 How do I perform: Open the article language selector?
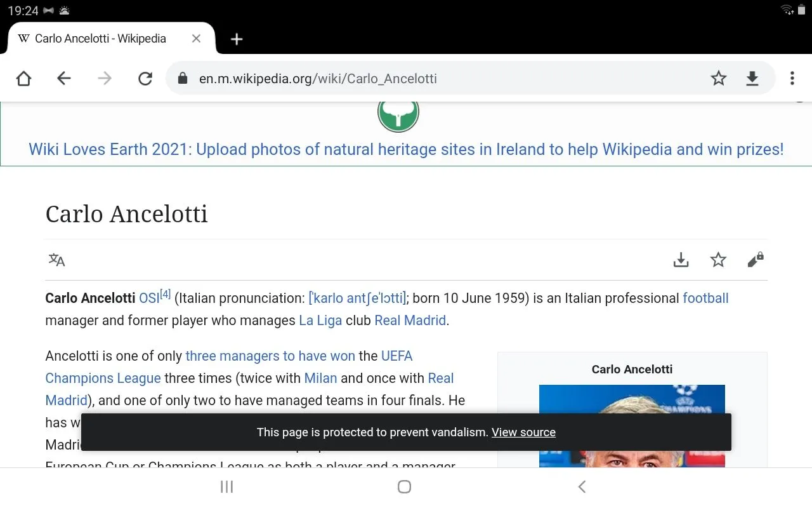click(x=56, y=260)
